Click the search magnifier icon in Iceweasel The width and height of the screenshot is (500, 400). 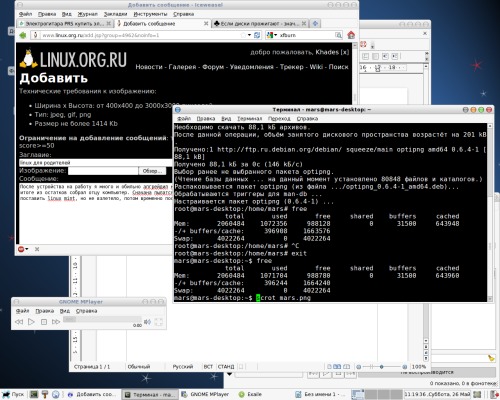[338, 35]
